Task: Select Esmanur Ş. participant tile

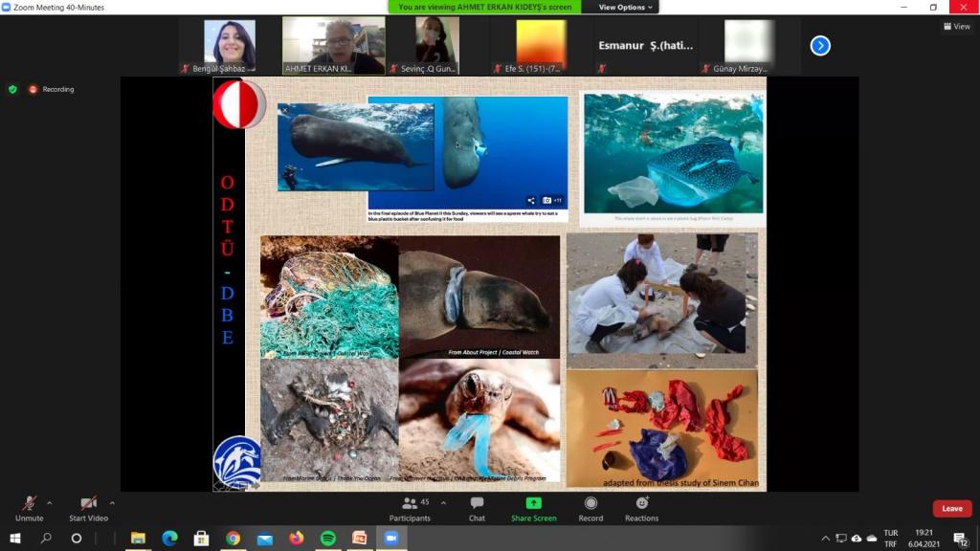Action: (x=645, y=46)
